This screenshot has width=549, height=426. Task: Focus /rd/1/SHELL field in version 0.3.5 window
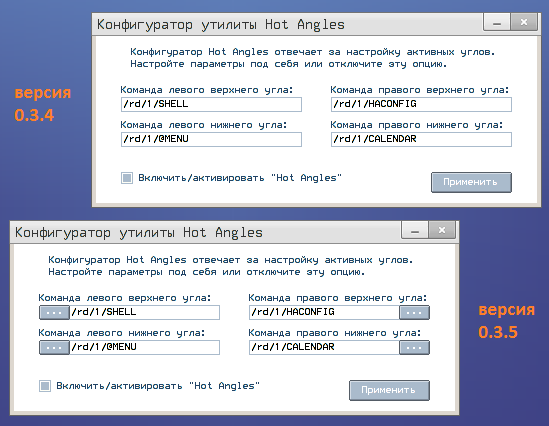point(145,312)
